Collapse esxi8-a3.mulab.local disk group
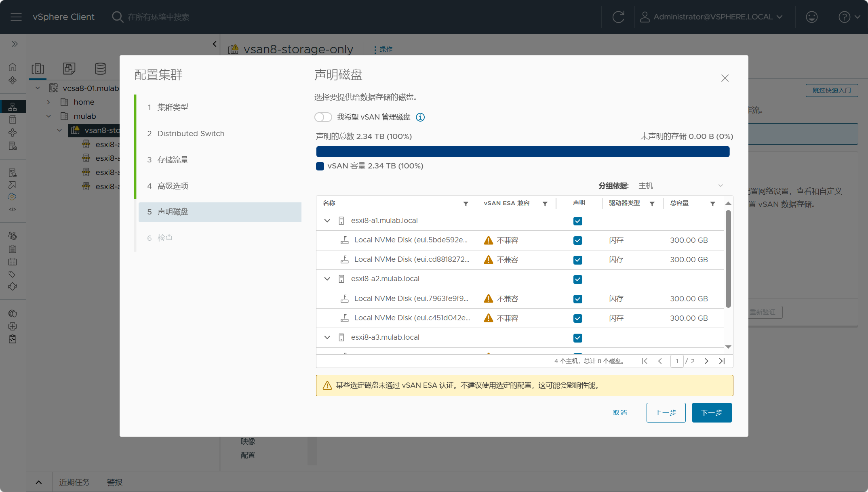Screen dimensions: 868x492 click(327, 337)
